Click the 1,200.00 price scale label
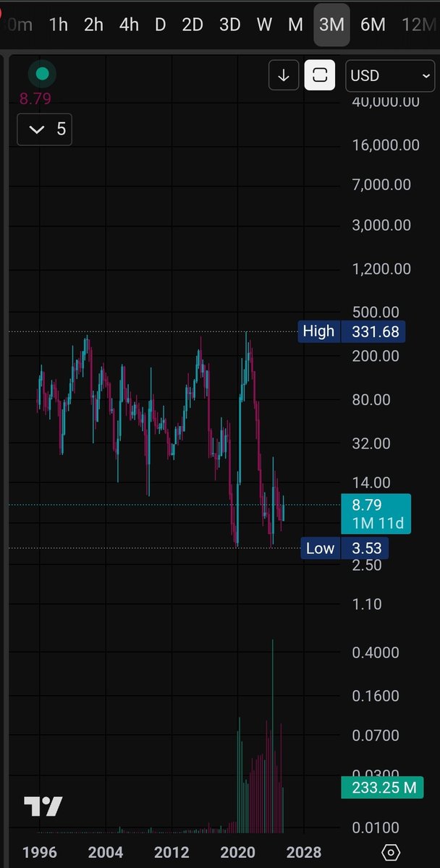 click(381, 269)
